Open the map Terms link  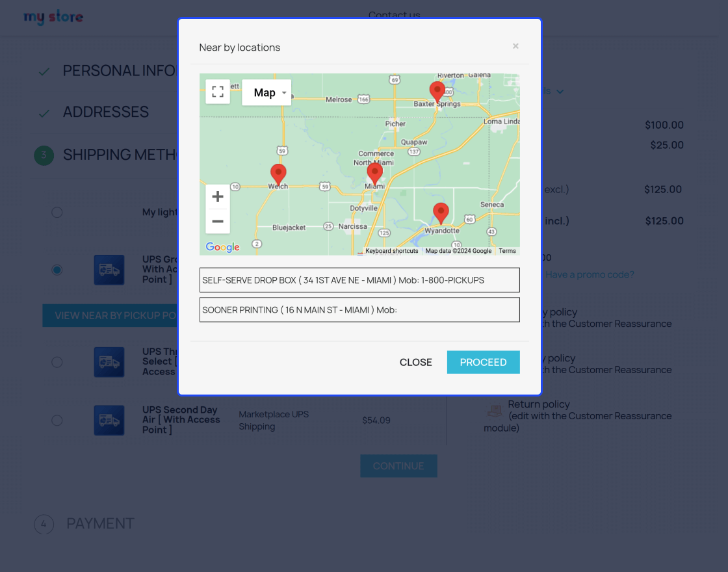click(x=508, y=251)
